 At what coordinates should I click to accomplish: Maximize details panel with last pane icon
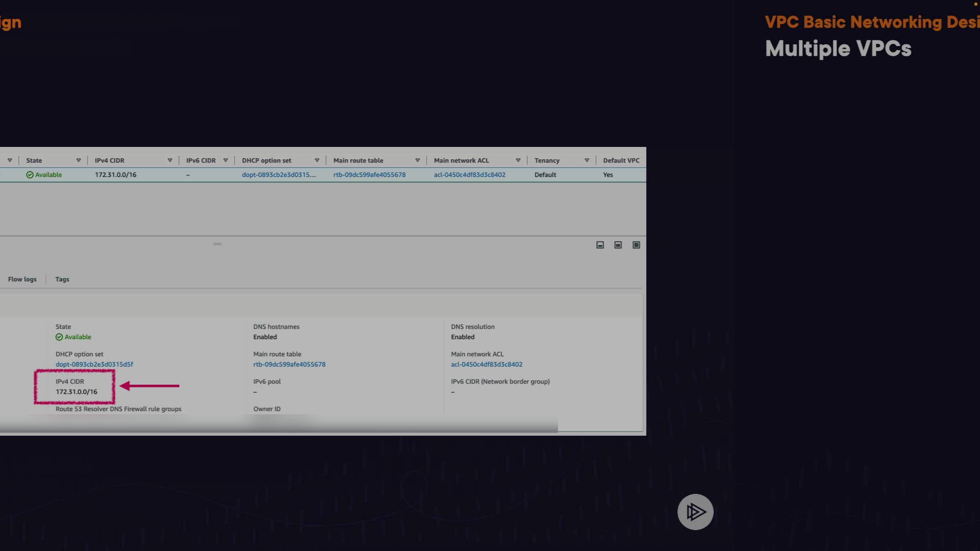pos(636,245)
